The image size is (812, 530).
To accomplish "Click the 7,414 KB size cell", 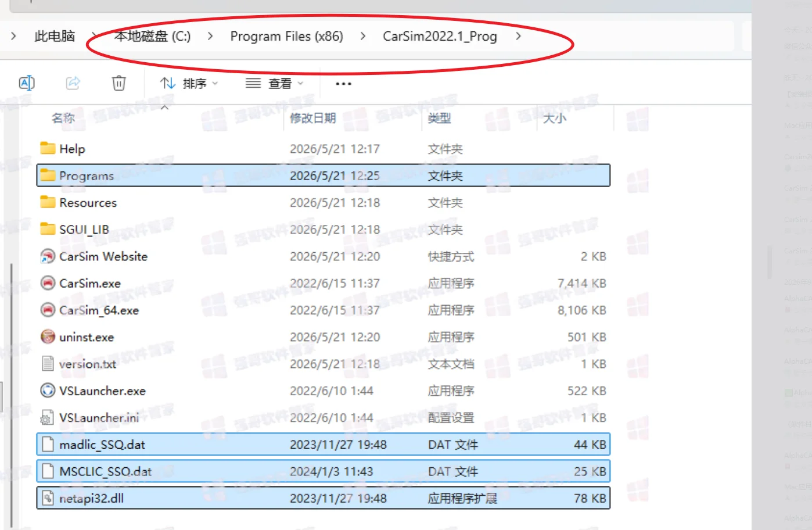I will tap(581, 283).
